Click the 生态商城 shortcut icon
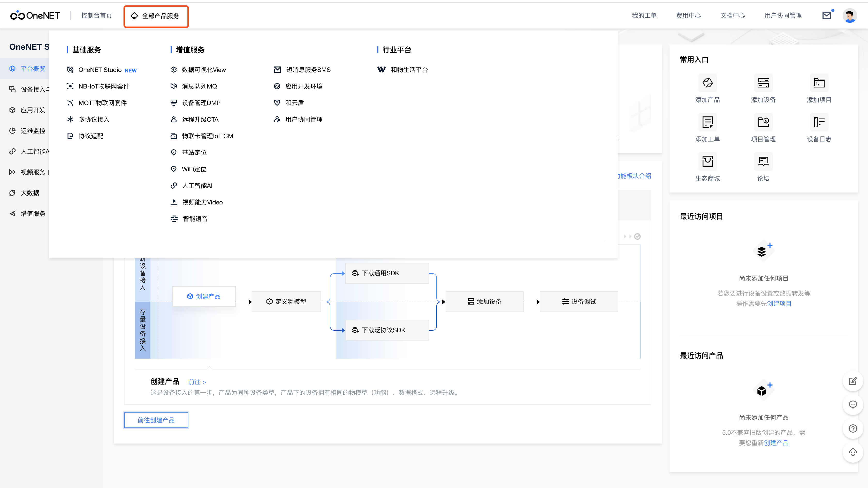This screenshot has width=868, height=488. 707,161
